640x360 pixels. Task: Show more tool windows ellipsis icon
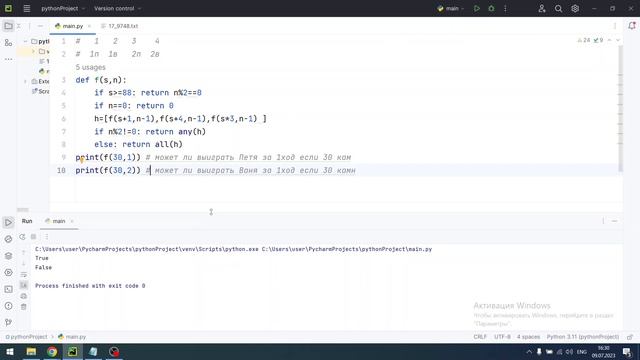[8, 59]
